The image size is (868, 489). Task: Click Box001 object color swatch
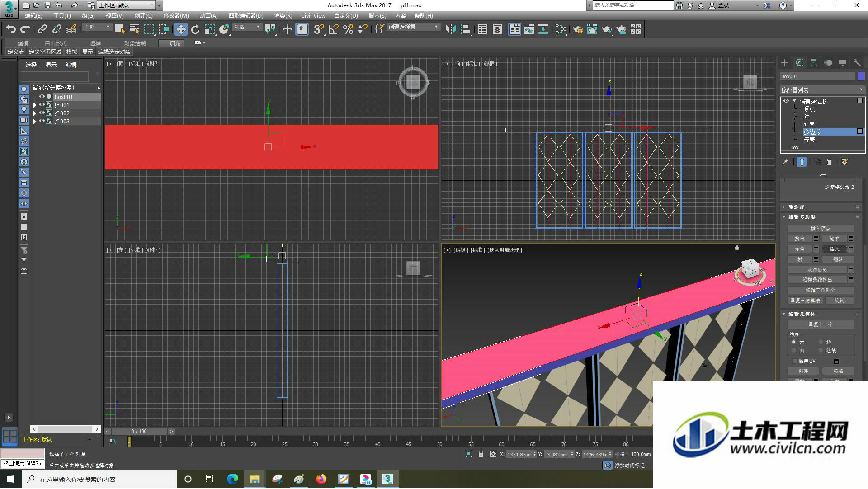861,76
